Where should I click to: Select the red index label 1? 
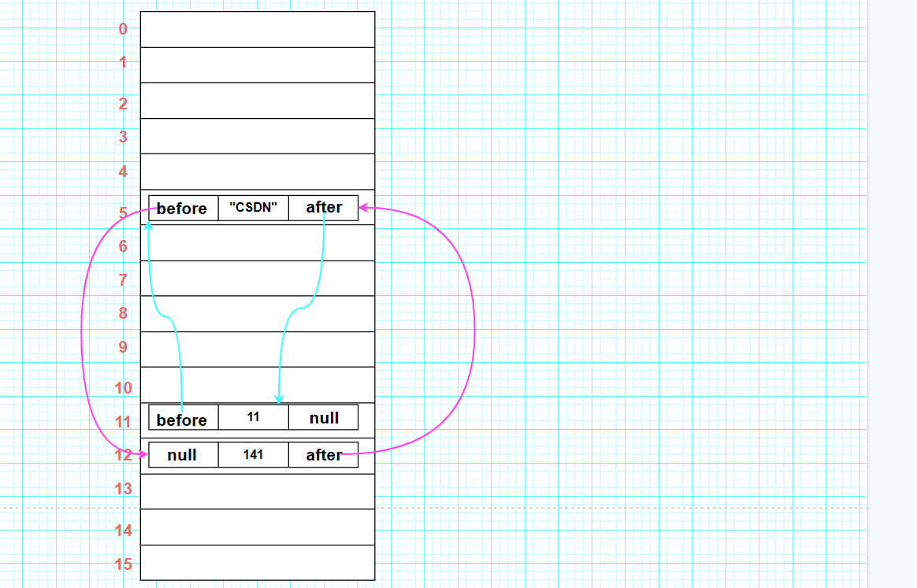[x=123, y=62]
